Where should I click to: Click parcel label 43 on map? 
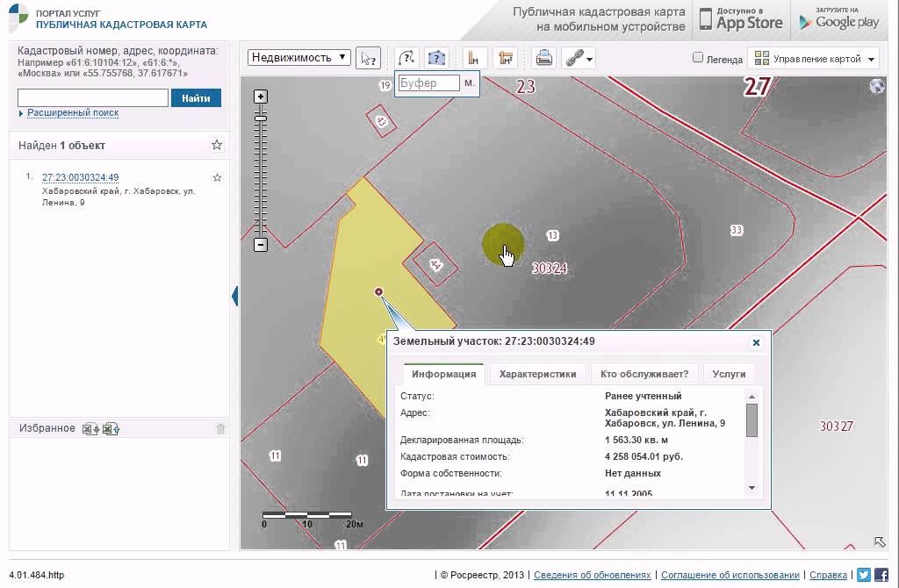(381, 121)
